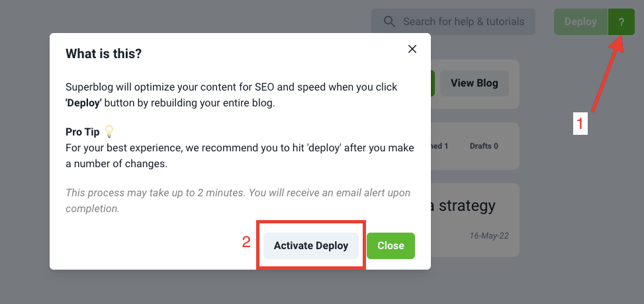Viewport: 644px width, 304px height.
Task: Click the dimmed Deploy button at top right
Action: (580, 22)
